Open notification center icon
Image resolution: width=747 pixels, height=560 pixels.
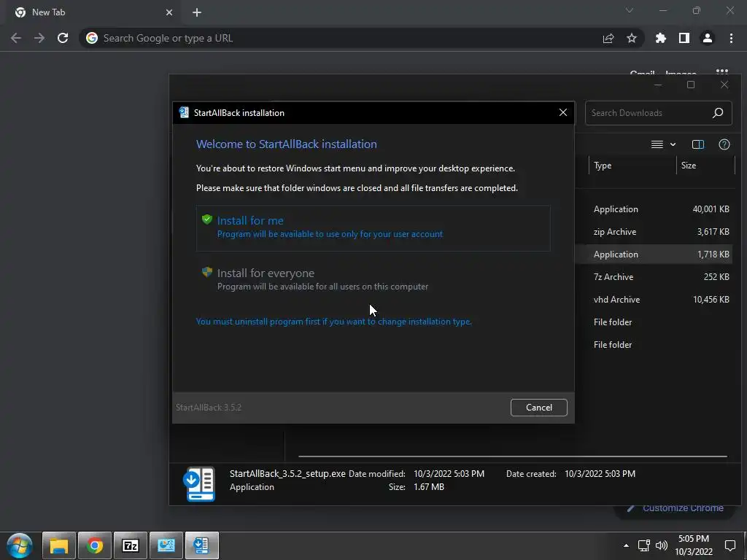point(729,545)
